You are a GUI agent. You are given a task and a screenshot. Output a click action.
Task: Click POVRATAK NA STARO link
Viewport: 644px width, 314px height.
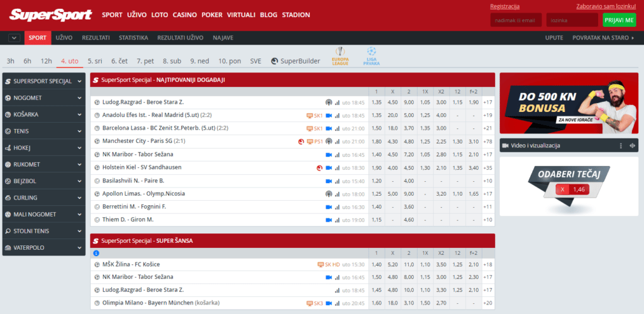[x=603, y=38]
